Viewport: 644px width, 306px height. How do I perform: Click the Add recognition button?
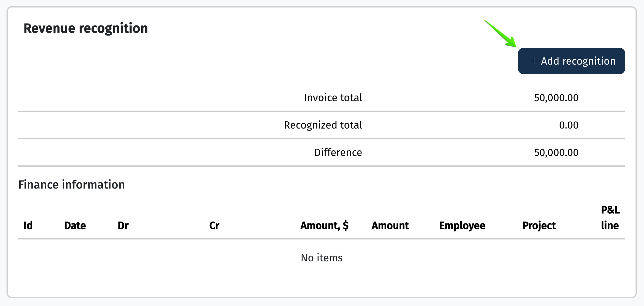point(571,61)
